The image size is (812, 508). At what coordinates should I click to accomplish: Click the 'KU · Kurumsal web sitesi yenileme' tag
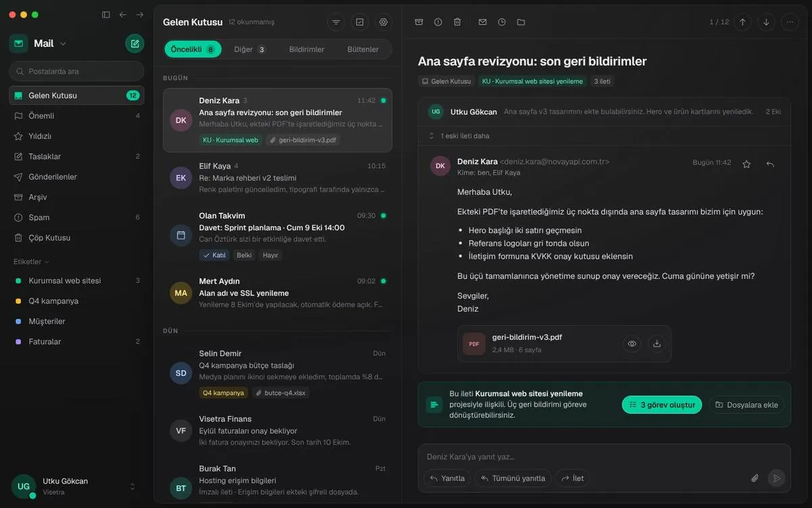click(x=533, y=81)
